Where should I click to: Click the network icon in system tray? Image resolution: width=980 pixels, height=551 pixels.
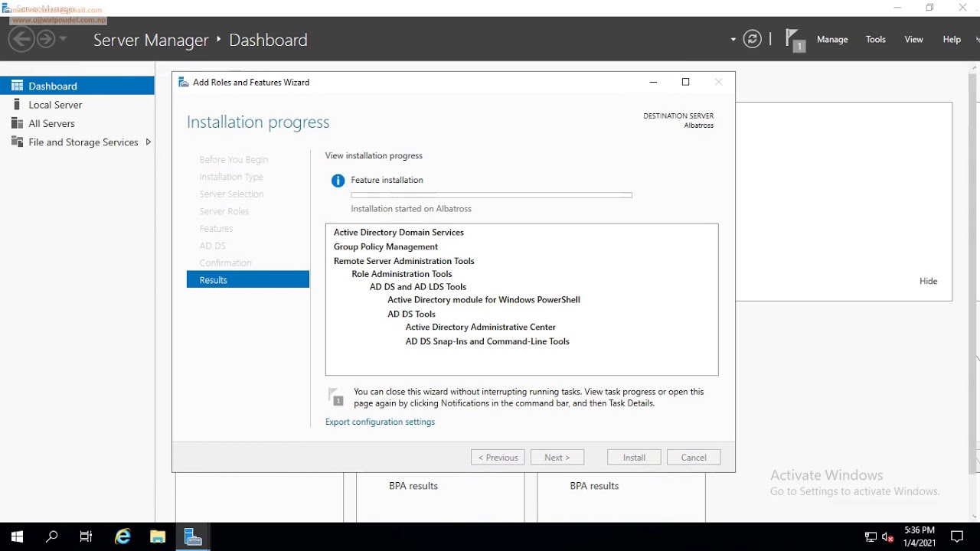point(871,537)
